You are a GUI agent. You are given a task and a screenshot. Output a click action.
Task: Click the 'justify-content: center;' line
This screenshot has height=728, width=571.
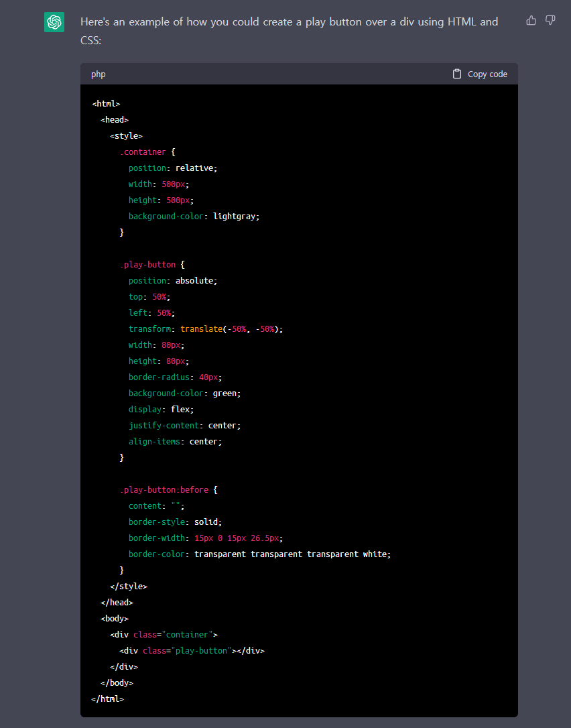pos(185,426)
